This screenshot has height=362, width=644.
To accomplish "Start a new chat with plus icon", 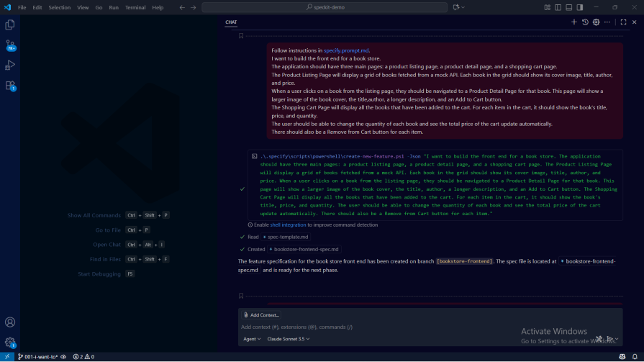I will tap(574, 22).
